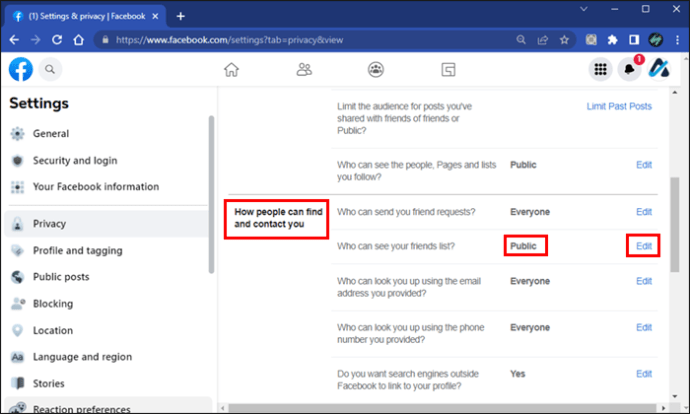
Task: Edit who can send you friend requests
Action: (x=643, y=212)
